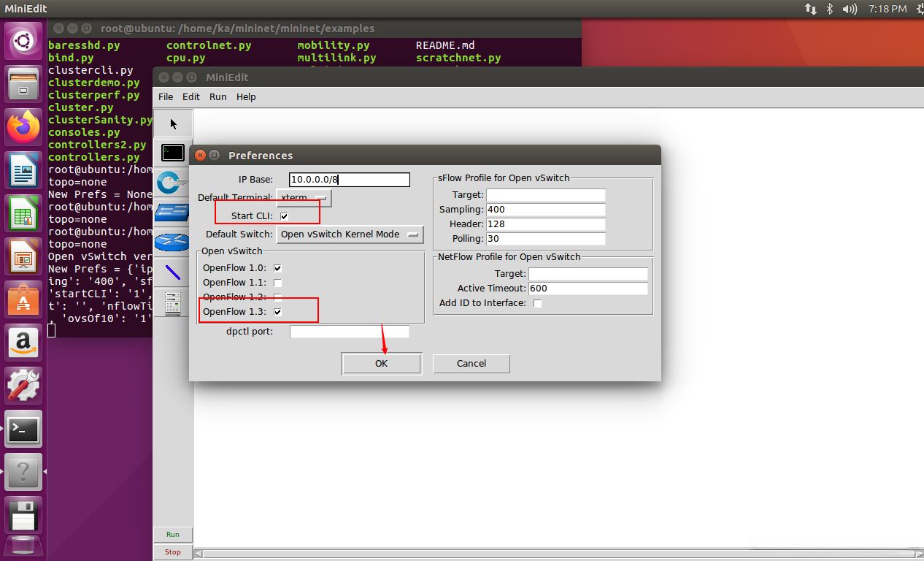
Task: Open the clock showing 7:18 PM
Action: point(888,9)
